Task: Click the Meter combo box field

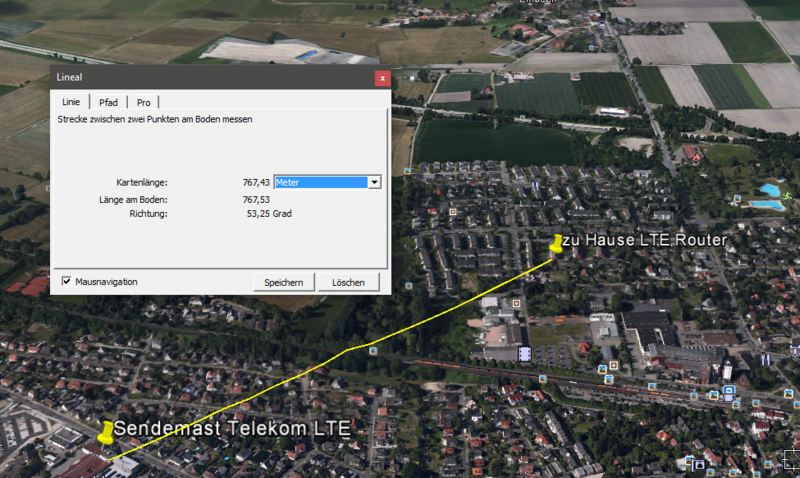Action: coord(327,182)
